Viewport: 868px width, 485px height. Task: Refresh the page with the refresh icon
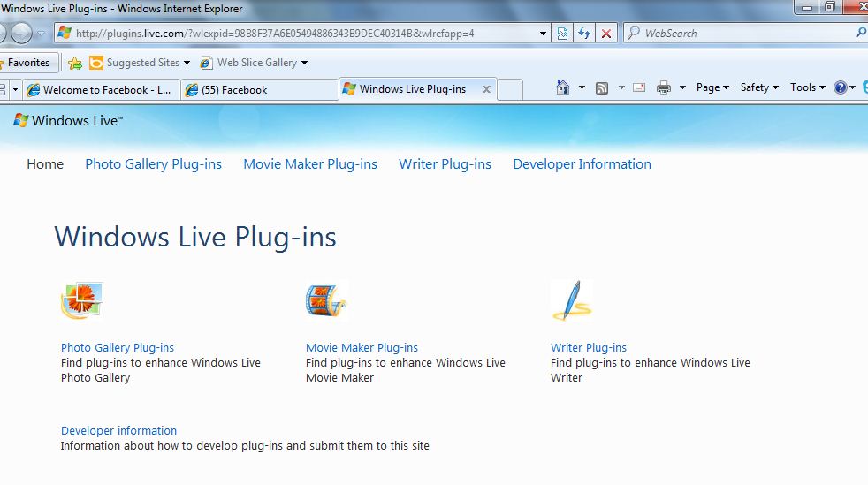click(584, 34)
